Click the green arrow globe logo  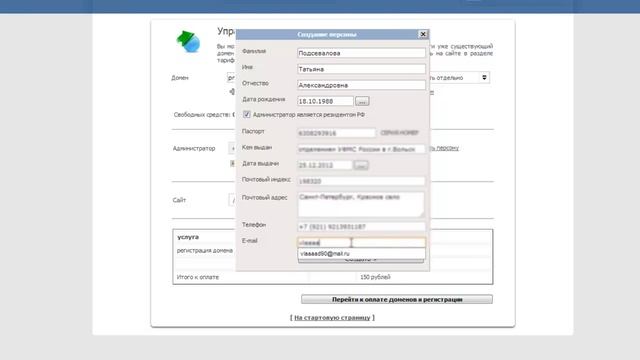[x=188, y=42]
